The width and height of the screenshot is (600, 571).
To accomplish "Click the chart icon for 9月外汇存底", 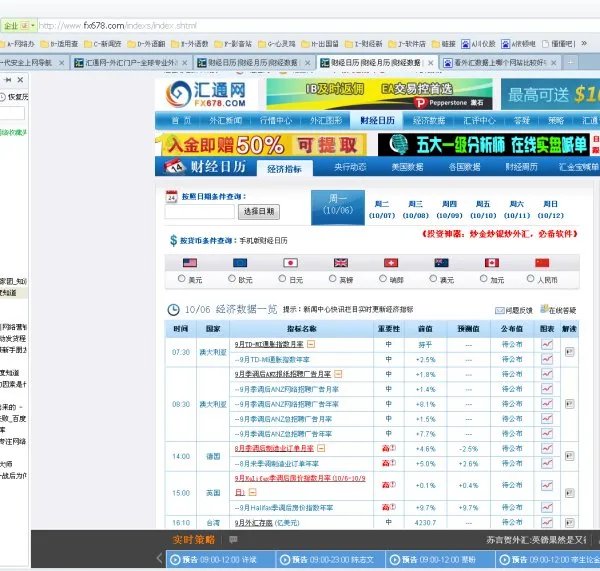I will [547, 522].
